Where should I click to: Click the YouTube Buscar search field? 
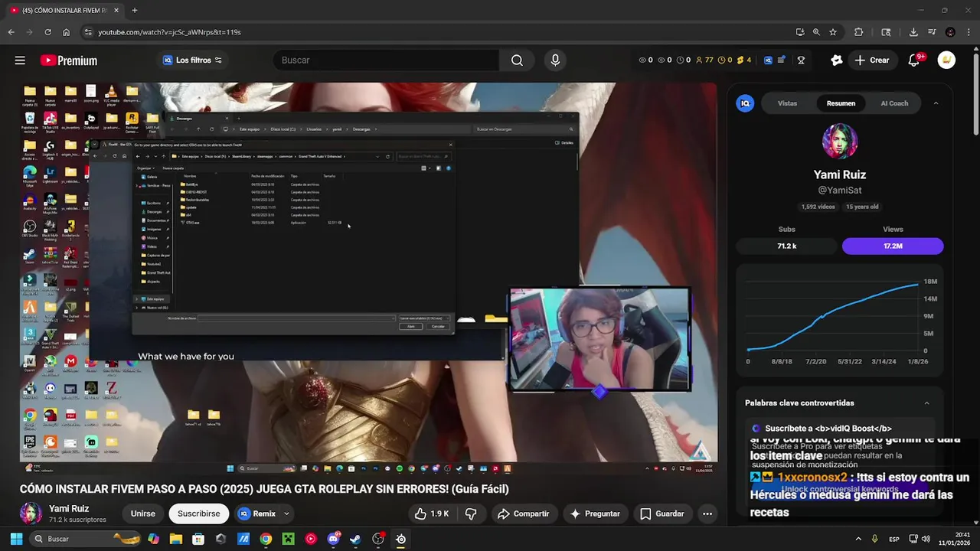(x=387, y=60)
